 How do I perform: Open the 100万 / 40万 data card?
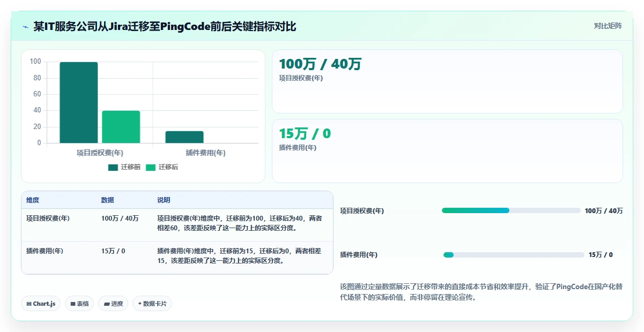tap(447, 81)
